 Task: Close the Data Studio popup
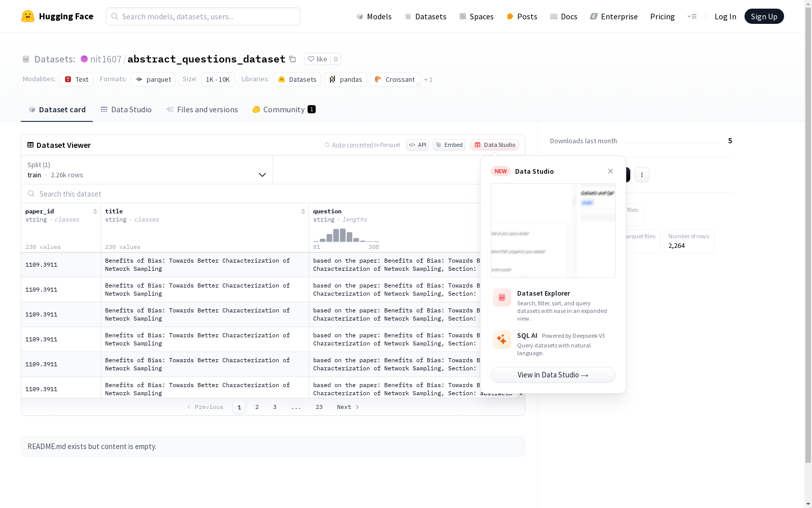coord(611,171)
